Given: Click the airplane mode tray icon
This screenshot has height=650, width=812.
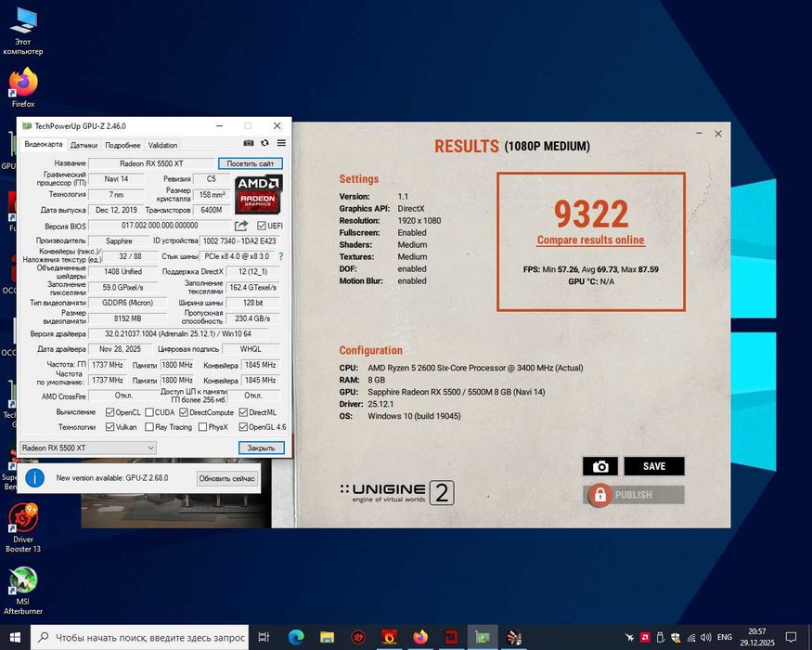Looking at the screenshot, I should (x=630, y=637).
